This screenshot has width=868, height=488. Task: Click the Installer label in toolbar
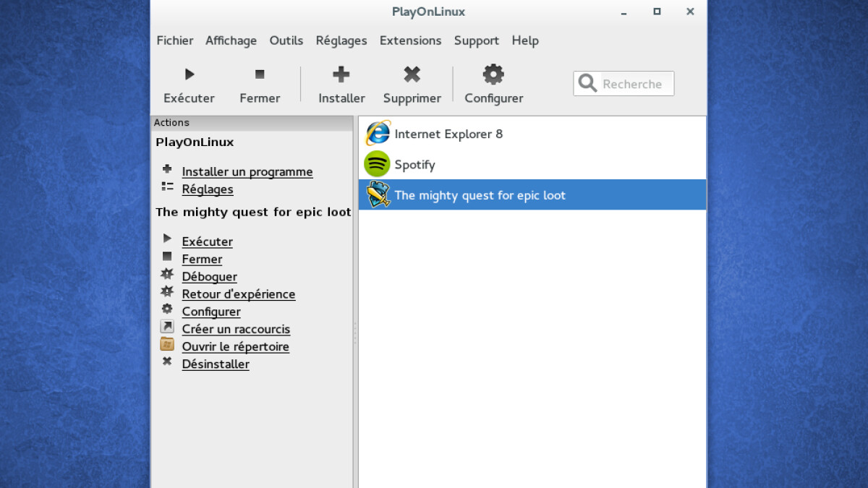tap(341, 98)
